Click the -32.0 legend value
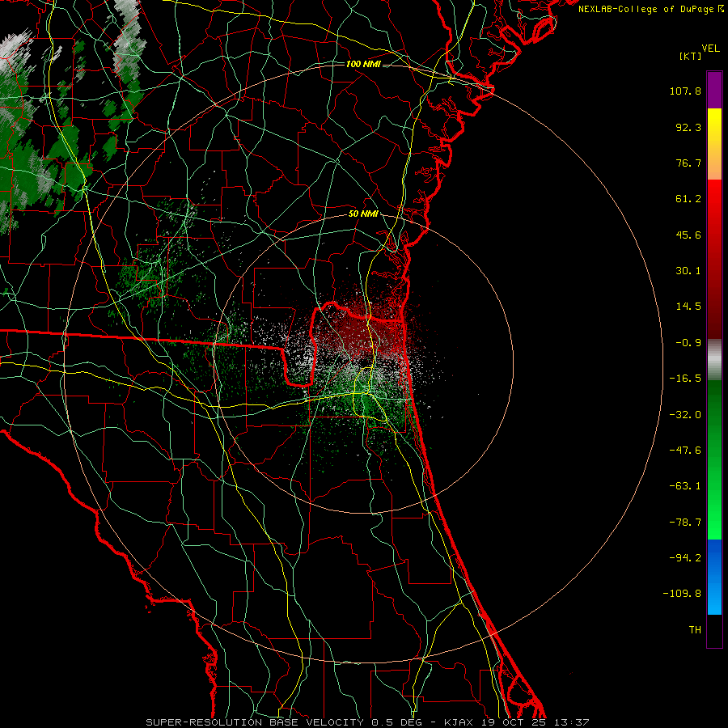The height and width of the screenshot is (728, 728). pos(685,415)
